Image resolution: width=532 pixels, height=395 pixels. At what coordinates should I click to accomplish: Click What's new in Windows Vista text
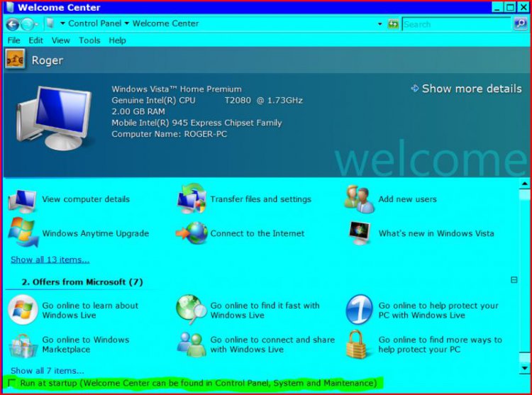tap(436, 233)
